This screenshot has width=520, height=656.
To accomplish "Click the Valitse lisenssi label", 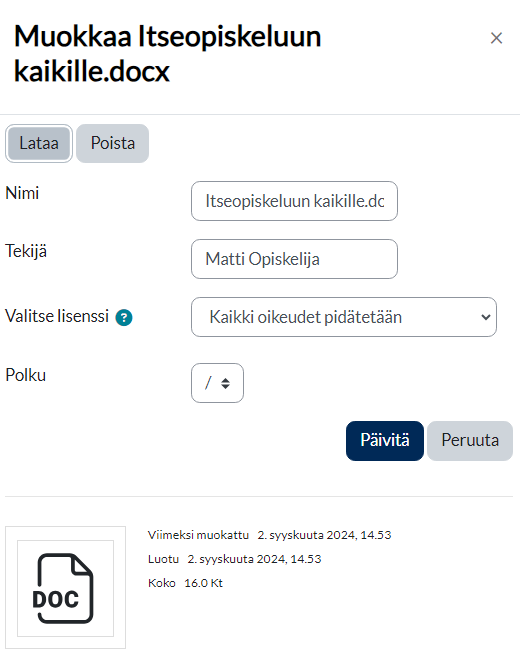I will tap(57, 316).
